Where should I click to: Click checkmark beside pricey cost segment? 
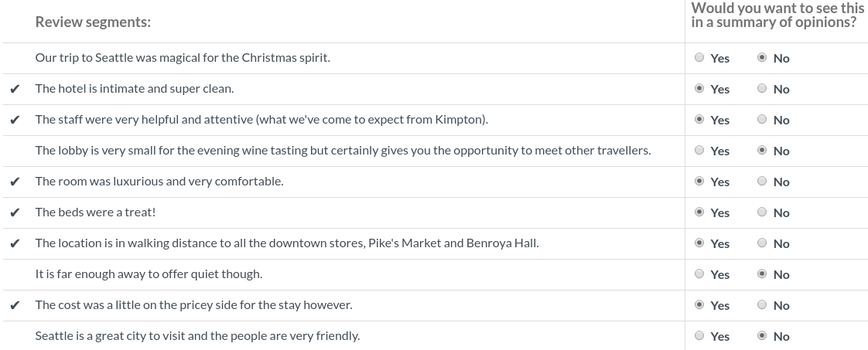click(15, 306)
